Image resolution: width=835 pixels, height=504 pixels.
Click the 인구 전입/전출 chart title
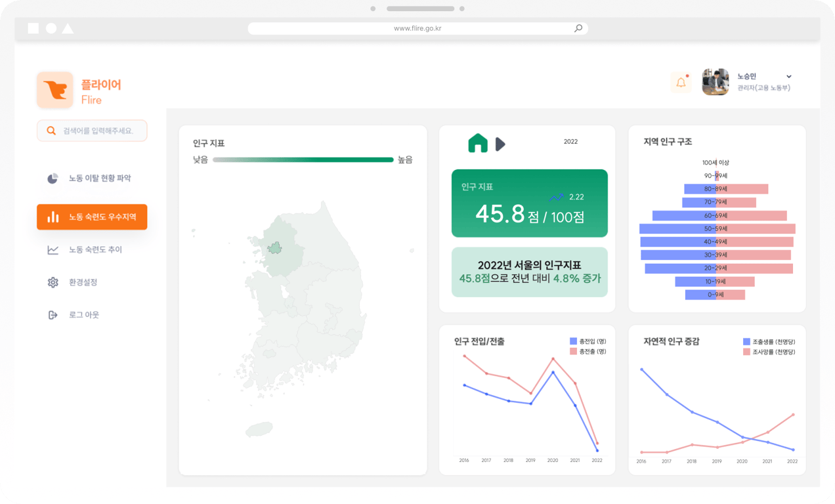click(479, 342)
